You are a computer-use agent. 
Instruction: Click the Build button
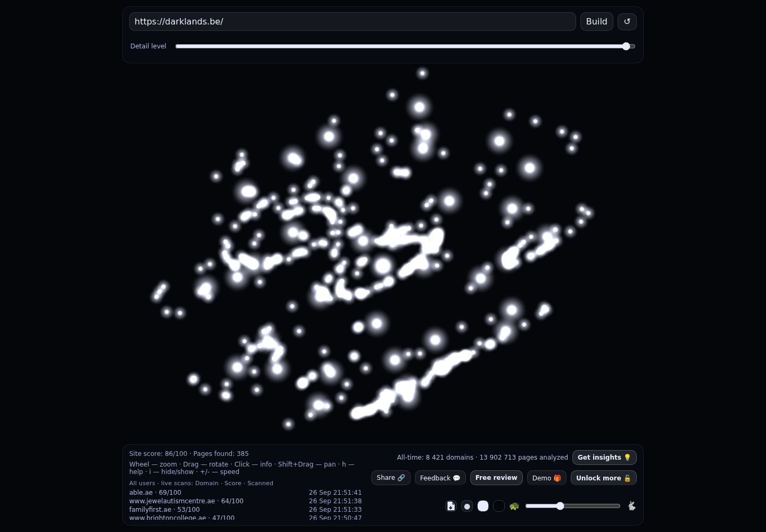tap(597, 22)
